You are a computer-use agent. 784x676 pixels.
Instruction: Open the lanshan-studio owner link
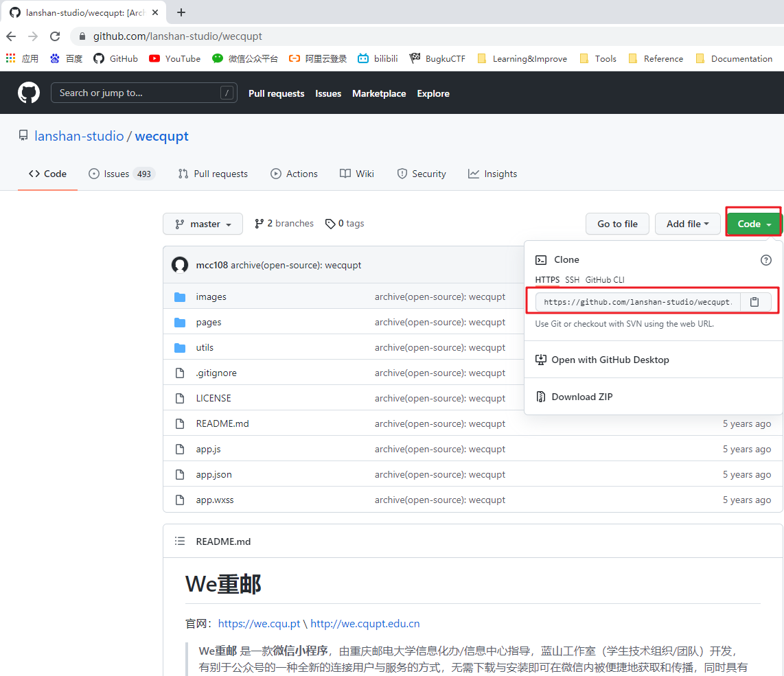(79, 136)
